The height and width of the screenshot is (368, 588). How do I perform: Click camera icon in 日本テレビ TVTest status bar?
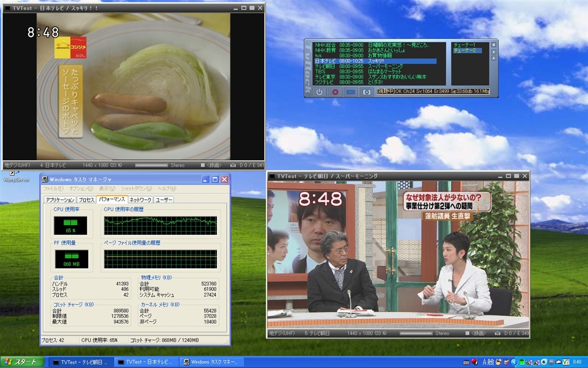233,165
